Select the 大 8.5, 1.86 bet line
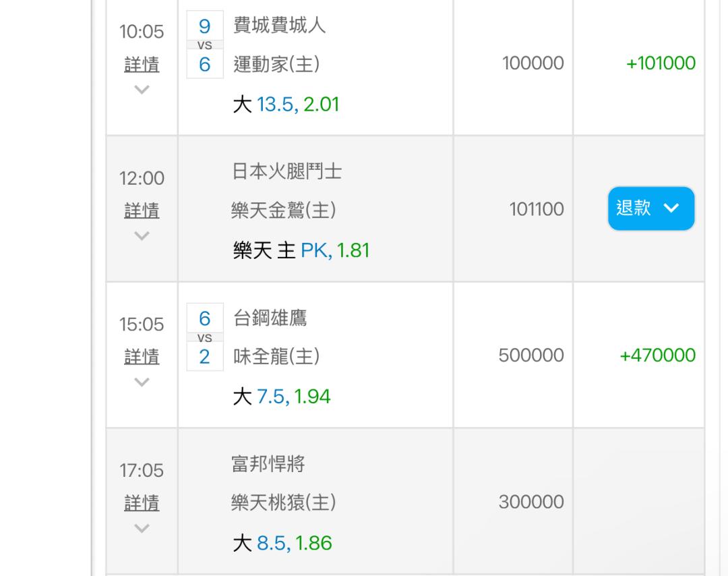This screenshot has height=576, width=728. click(282, 543)
